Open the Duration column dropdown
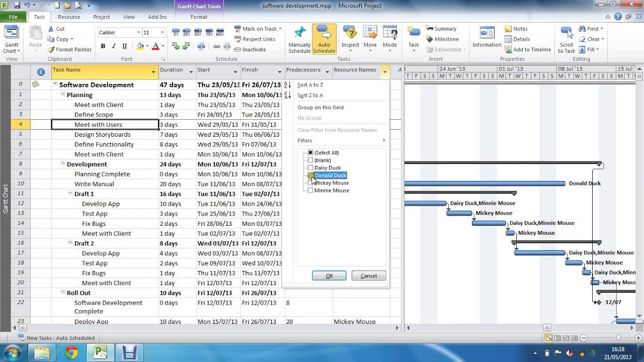Image resolution: width=644 pixels, height=362 pixels. (x=191, y=72)
